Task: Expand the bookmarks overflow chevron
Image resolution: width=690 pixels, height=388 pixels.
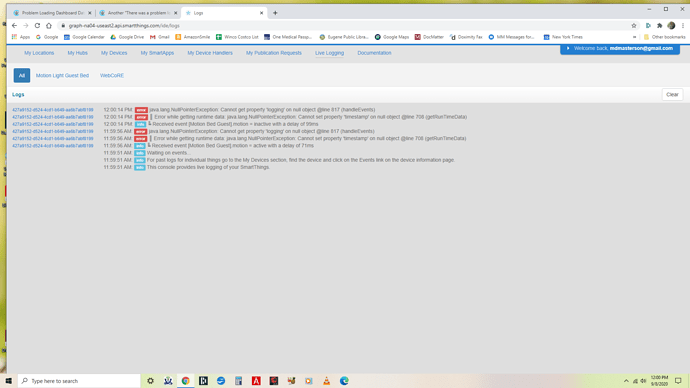Action: pos(634,37)
